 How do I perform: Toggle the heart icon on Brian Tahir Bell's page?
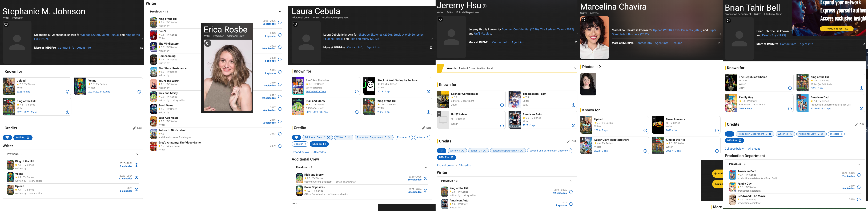click(x=728, y=21)
